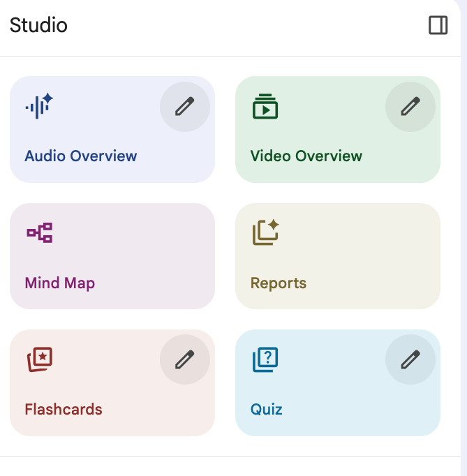The image size is (467, 476).
Task: Generate an Audio Overview from its label
Action: (81, 156)
